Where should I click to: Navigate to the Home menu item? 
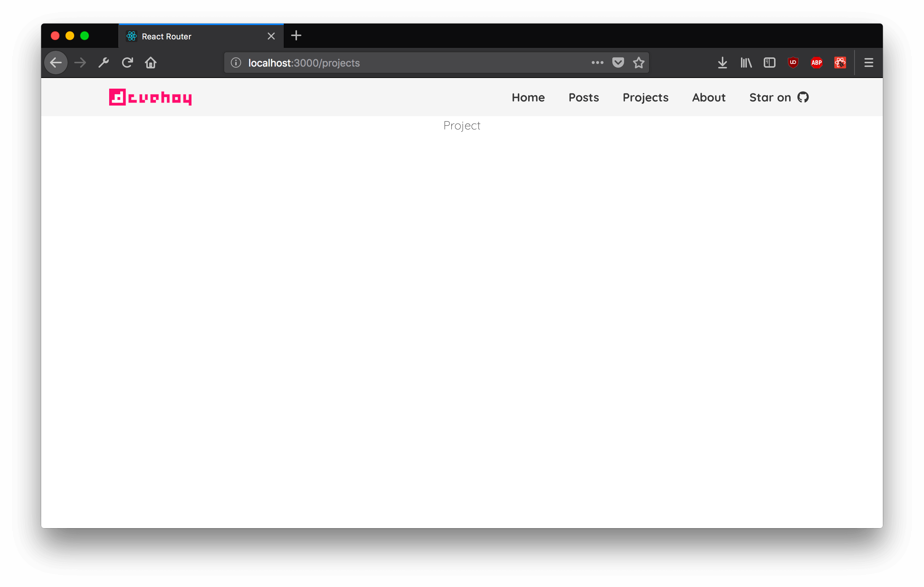tap(528, 97)
